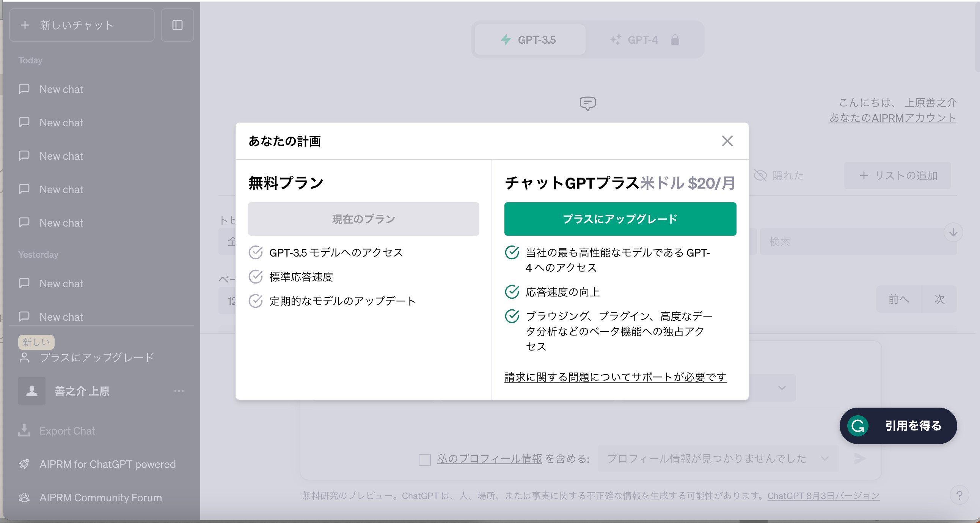Viewport: 980px width, 523px height.
Task: Open the last New chat under Today
Action: click(102, 223)
